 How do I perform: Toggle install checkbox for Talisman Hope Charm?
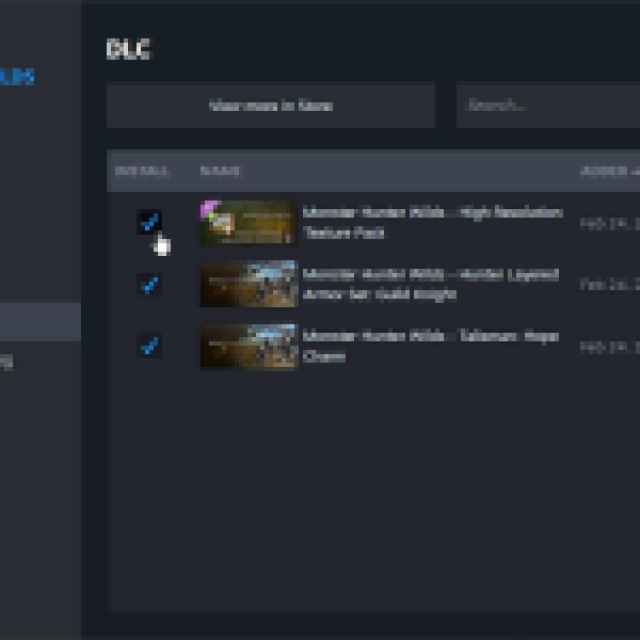[149, 347]
